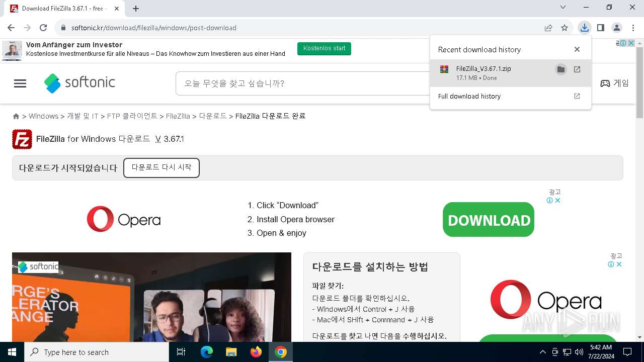The image size is (644, 362).
Task: Close the Opera banner ad
Action: point(557,200)
